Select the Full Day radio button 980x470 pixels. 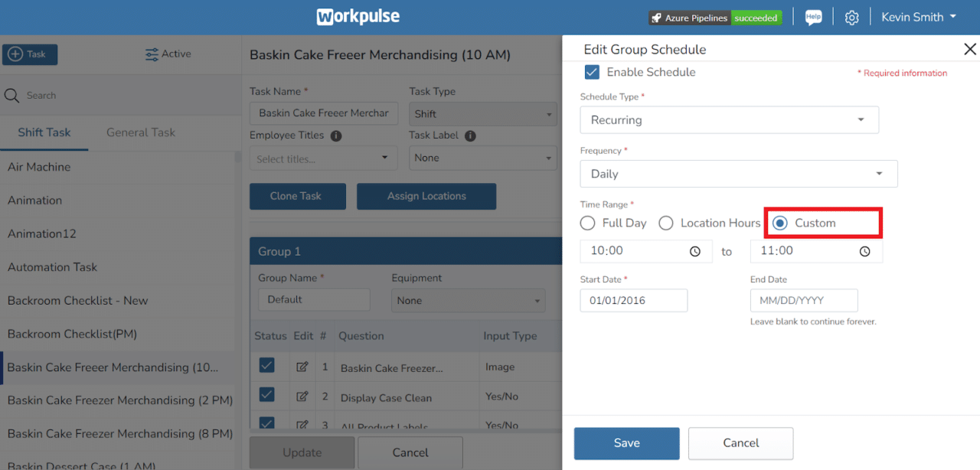click(587, 224)
